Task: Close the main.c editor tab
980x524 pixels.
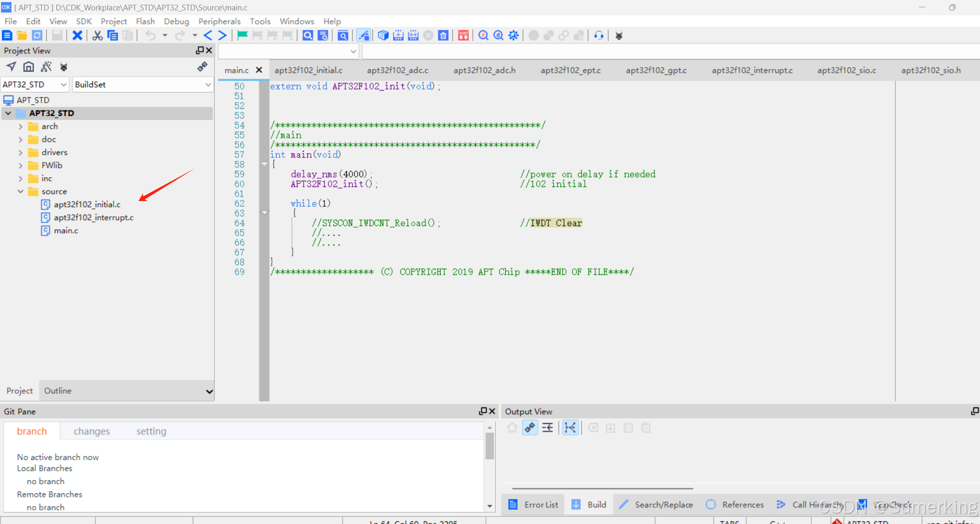Action: (x=259, y=70)
